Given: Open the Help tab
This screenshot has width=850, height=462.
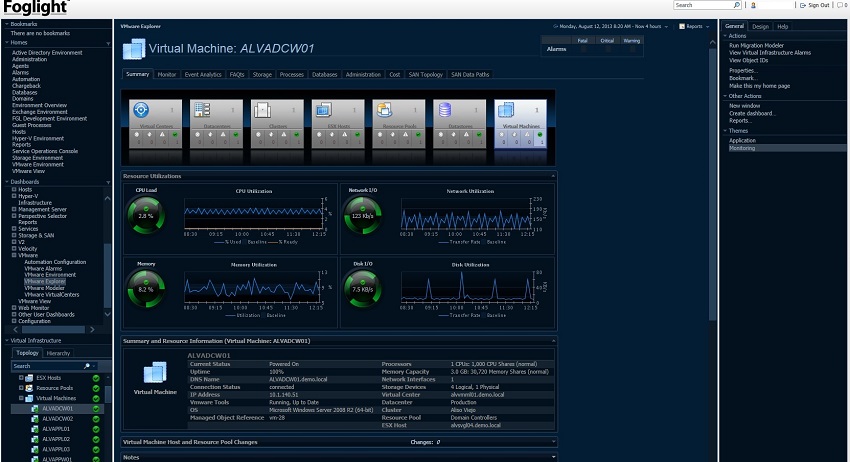Looking at the screenshot, I should 782,26.
